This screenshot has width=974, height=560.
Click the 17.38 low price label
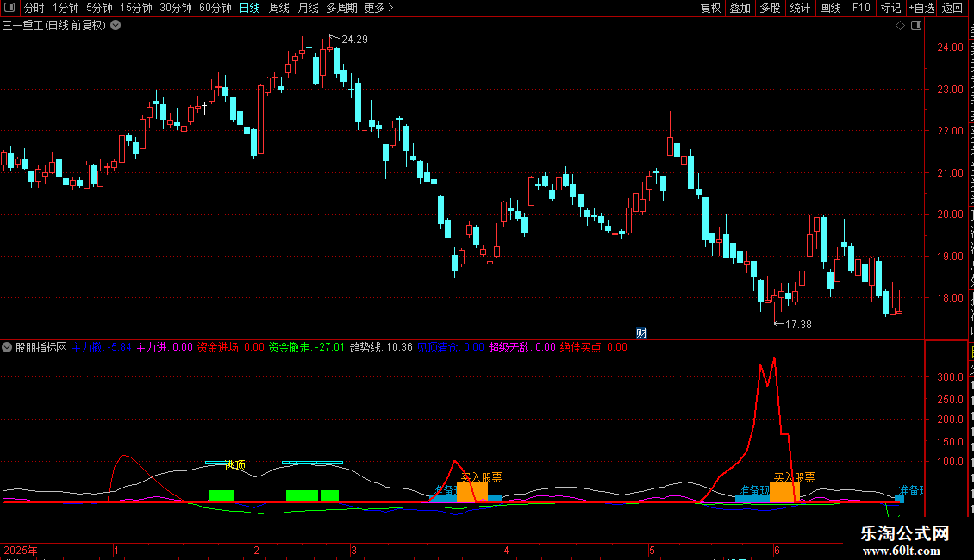click(798, 325)
